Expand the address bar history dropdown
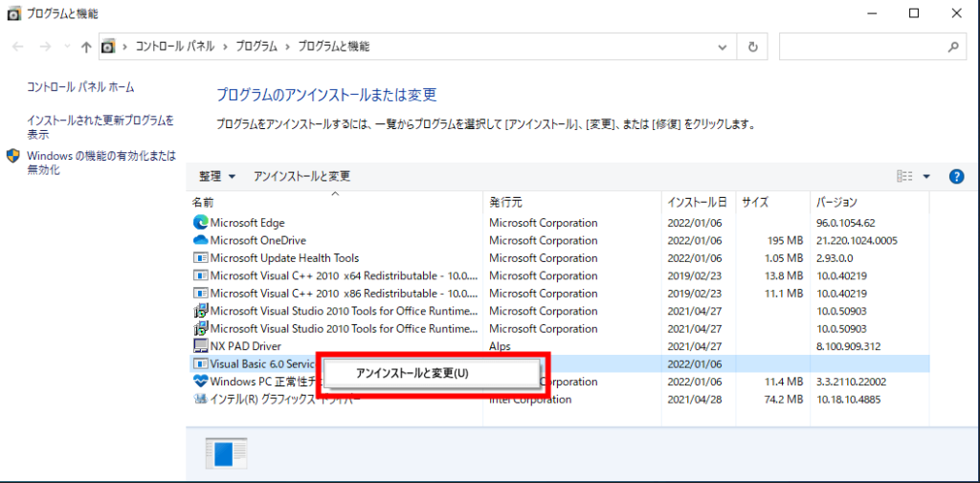The height and width of the screenshot is (483, 980). point(724,47)
